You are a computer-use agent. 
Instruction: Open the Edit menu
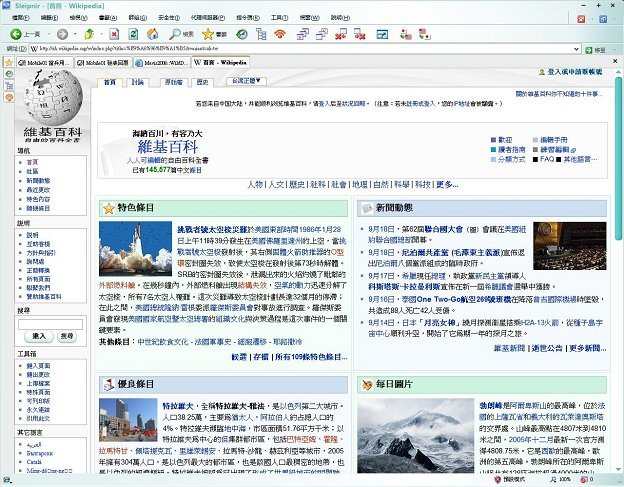[x=49, y=18]
